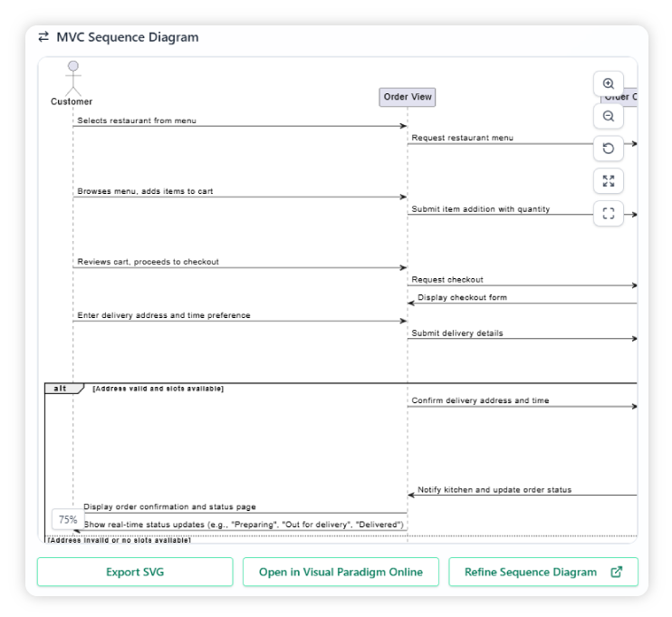The image size is (672, 617).
Task: Click the four-arrow expand icon
Action: [x=609, y=181]
